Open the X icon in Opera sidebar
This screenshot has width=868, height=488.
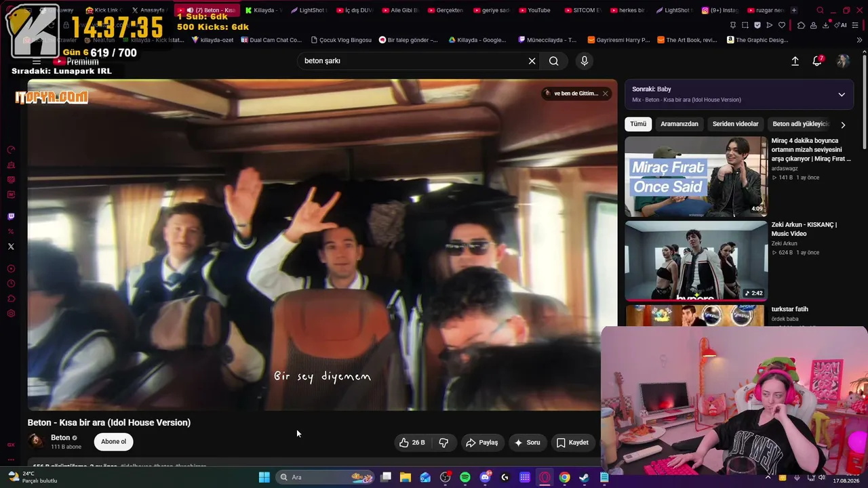11,247
